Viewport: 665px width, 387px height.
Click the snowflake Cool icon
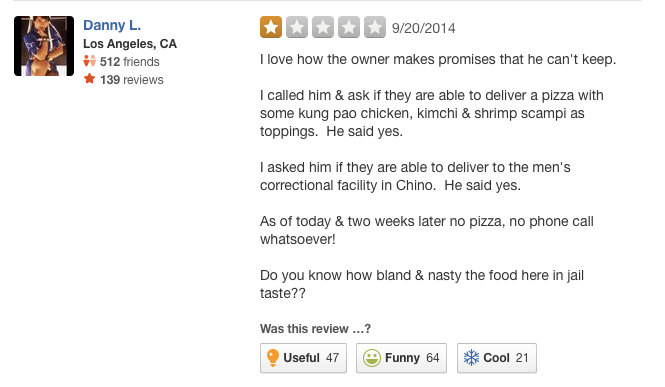click(471, 358)
